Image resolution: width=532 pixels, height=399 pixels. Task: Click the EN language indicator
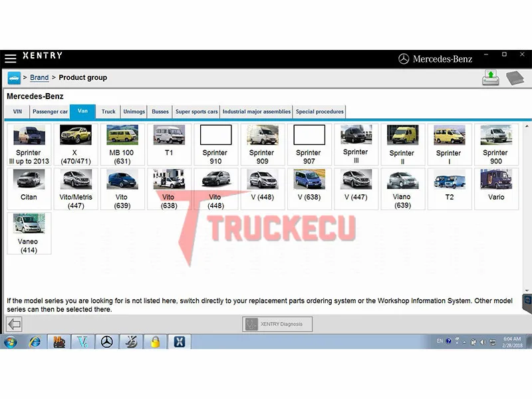440,341
